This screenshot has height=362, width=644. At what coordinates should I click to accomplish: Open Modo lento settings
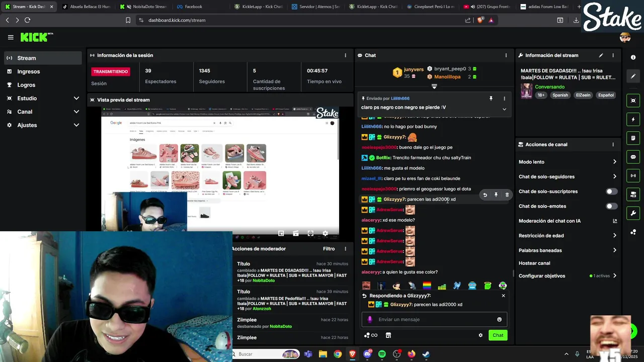[568, 162]
